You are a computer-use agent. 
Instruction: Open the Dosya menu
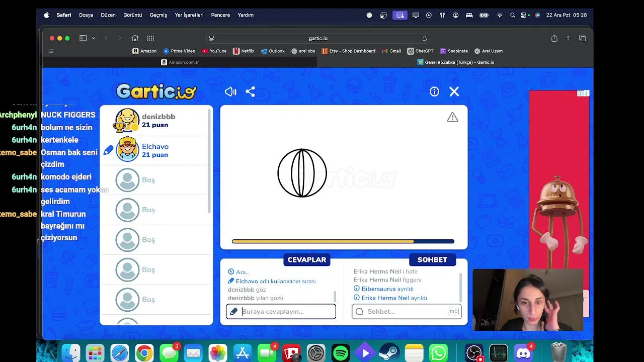pyautogui.click(x=86, y=15)
